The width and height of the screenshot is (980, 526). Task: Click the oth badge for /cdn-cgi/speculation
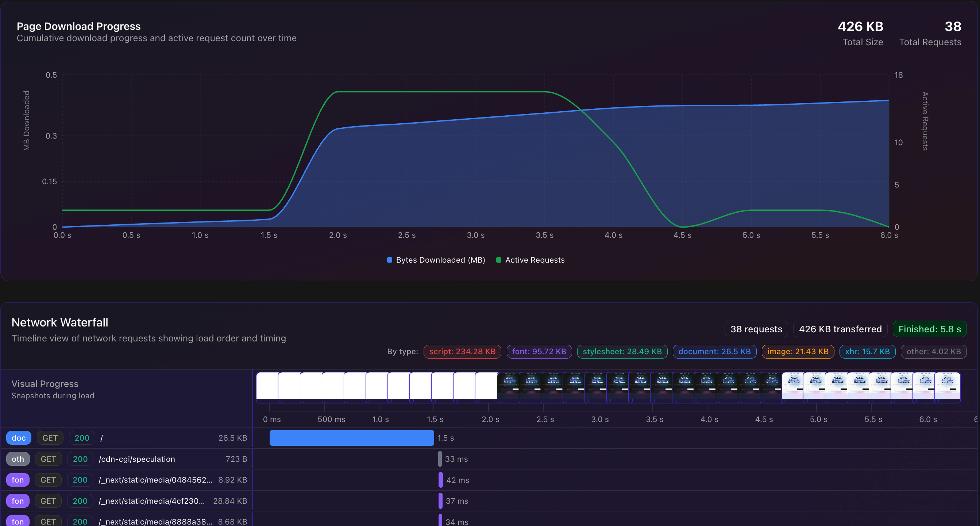pyautogui.click(x=18, y=459)
